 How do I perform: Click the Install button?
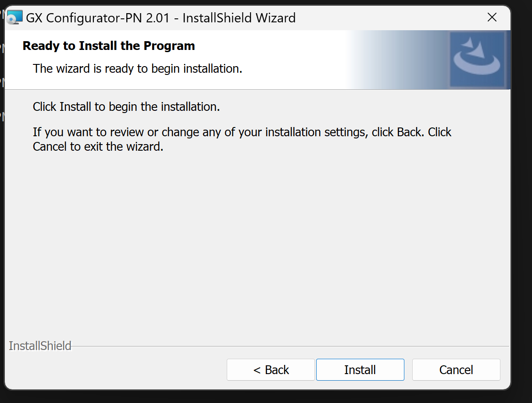click(360, 370)
